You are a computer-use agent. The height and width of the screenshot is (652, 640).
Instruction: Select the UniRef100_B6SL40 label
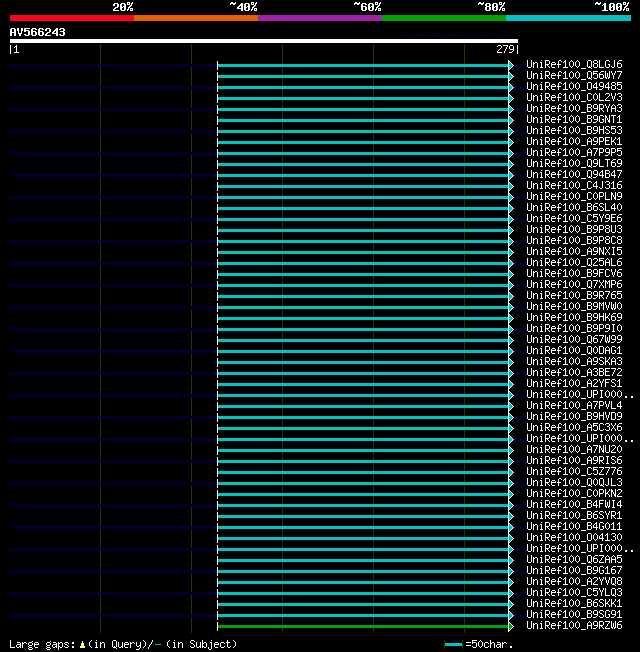574,207
